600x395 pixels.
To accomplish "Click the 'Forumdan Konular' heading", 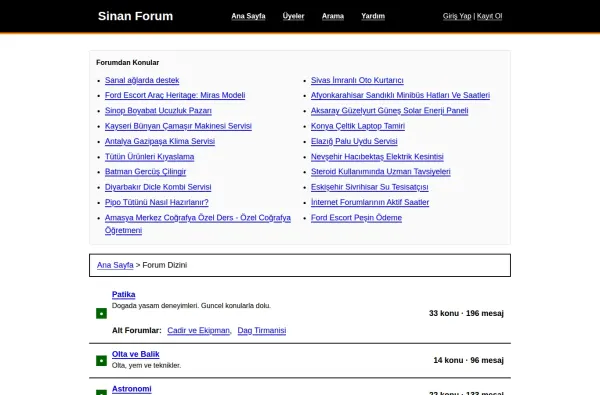I will (127, 62).
